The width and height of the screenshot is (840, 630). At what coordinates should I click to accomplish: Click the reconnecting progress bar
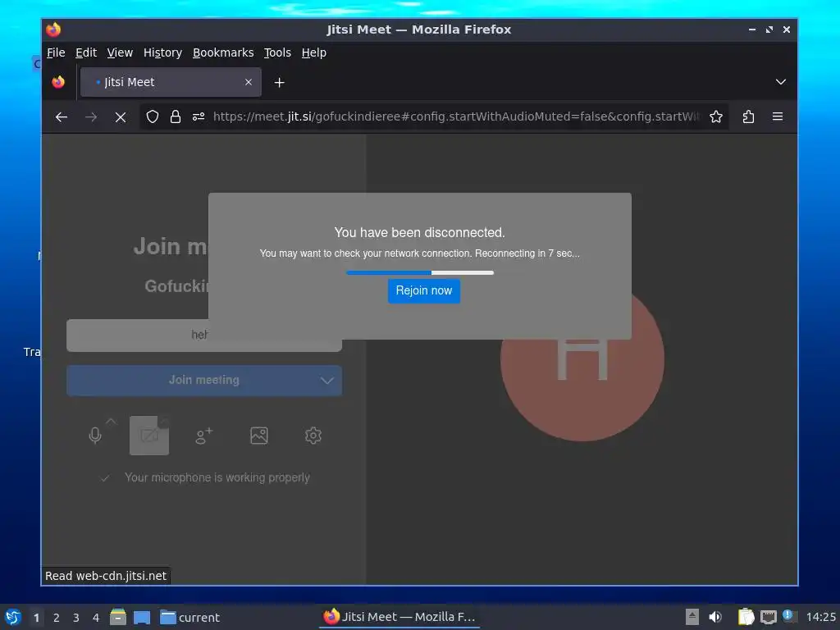click(420, 272)
